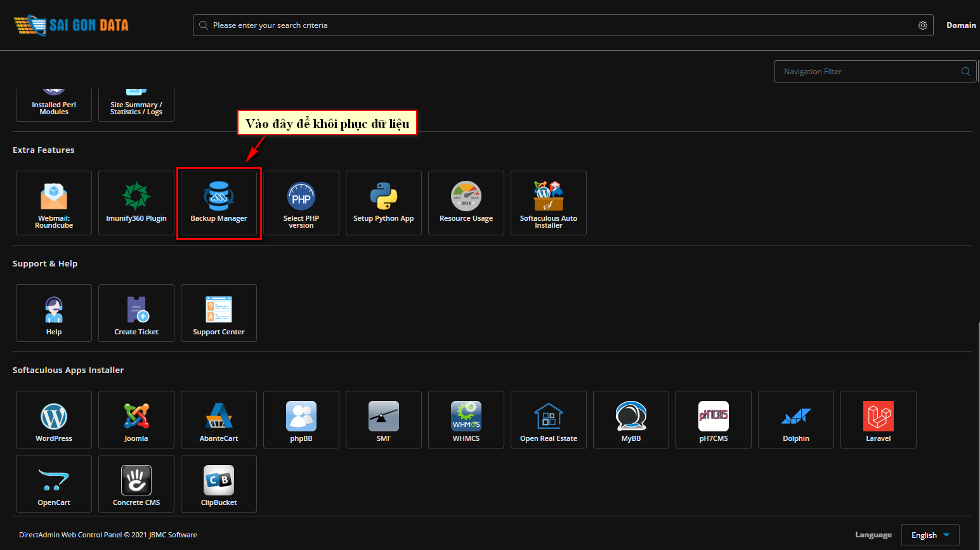Screen dimensions: 980x550
Task: Focus the main search criteria field
Action: [563, 25]
